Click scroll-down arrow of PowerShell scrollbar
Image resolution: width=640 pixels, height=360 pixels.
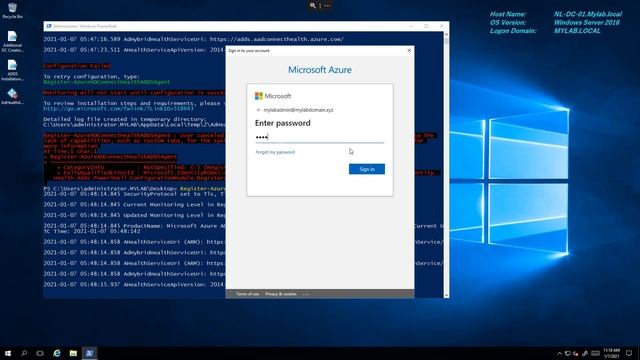click(x=446, y=295)
